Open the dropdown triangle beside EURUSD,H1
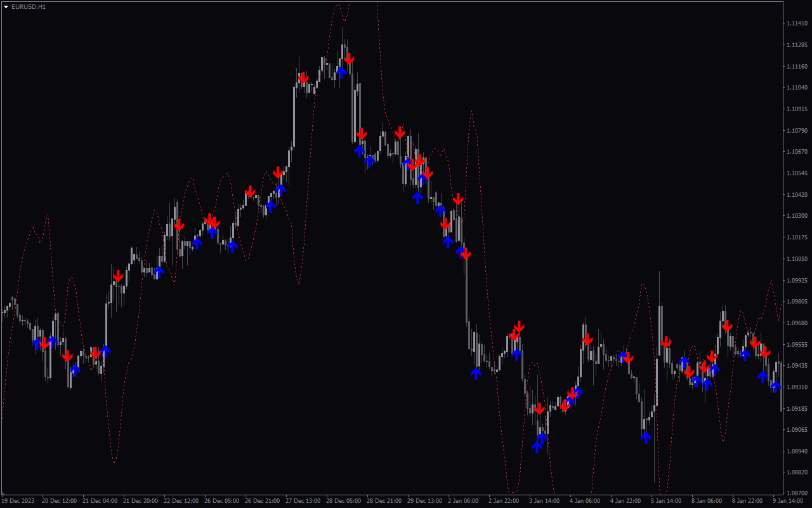This screenshot has width=812, height=508. tap(6, 6)
